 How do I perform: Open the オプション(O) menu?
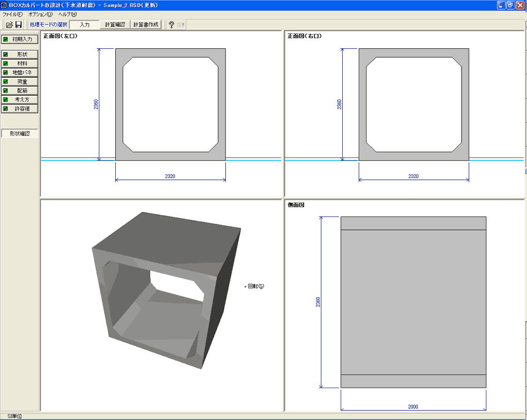[x=40, y=14]
